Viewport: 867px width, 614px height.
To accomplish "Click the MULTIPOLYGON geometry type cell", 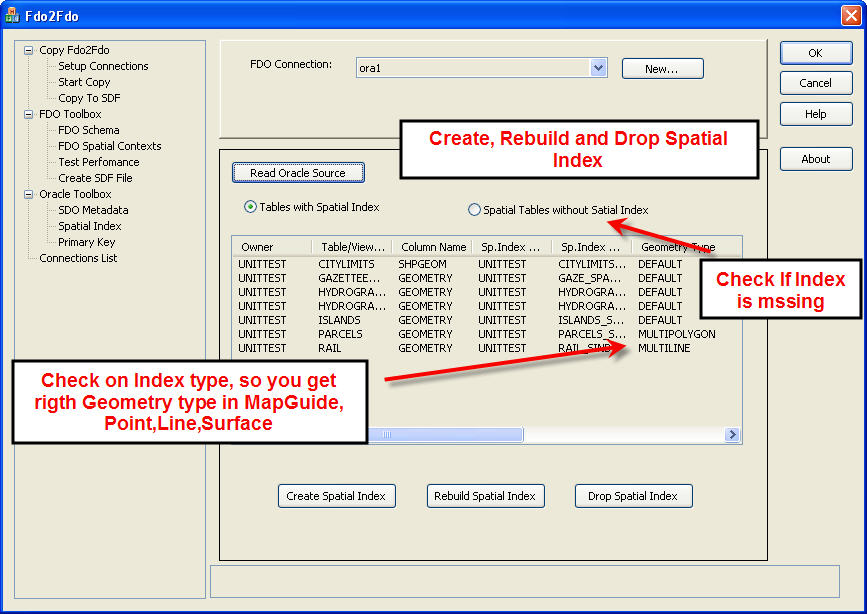I will coord(677,334).
